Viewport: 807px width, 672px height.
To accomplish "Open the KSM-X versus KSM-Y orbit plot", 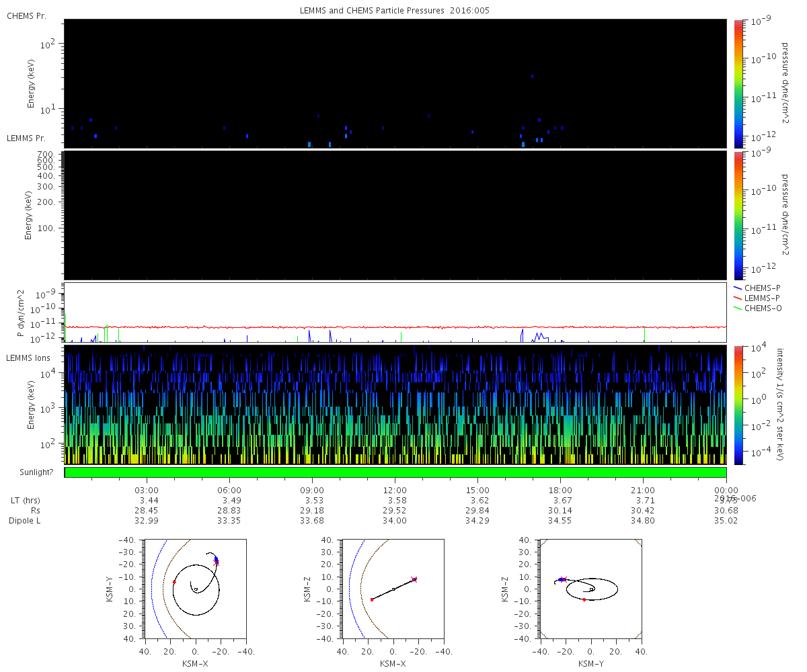I will coord(196,588).
